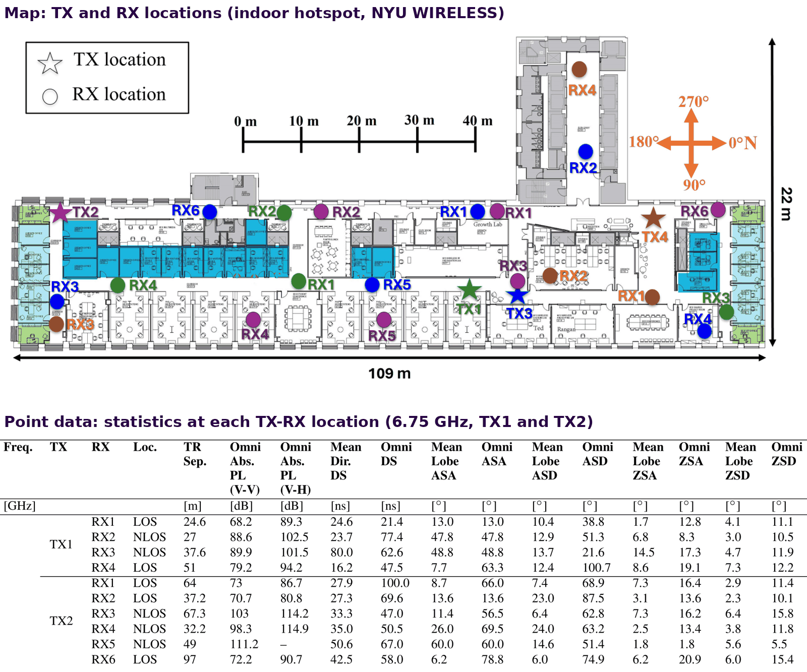
Task: Click the brown RX1 circle marker
Action: pos(653,297)
